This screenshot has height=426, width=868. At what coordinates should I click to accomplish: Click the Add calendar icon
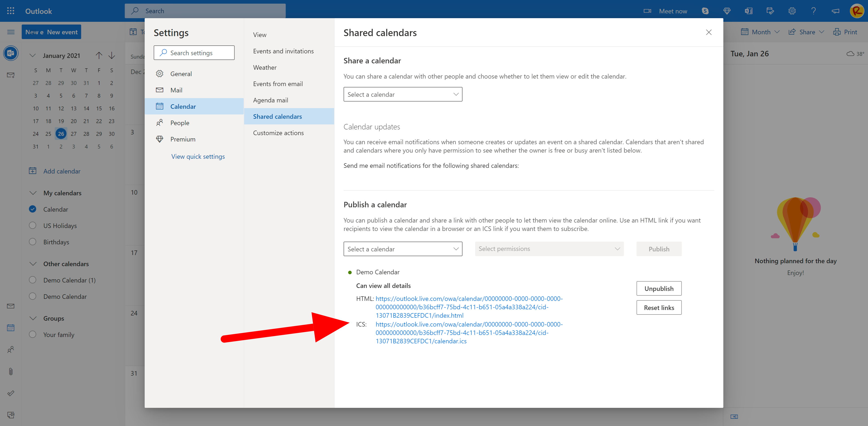(x=33, y=171)
